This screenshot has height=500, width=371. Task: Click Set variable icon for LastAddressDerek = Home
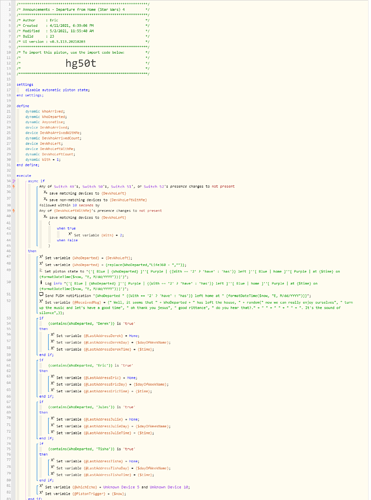53,335
